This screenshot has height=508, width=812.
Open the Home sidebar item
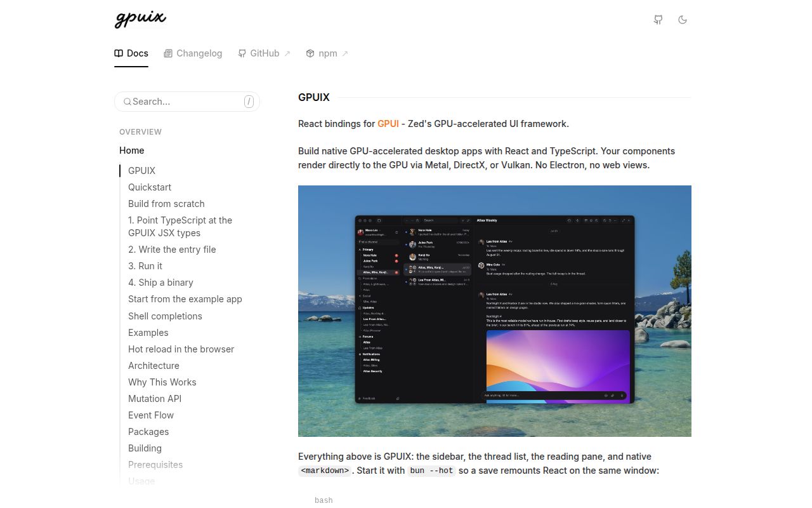[132, 150]
